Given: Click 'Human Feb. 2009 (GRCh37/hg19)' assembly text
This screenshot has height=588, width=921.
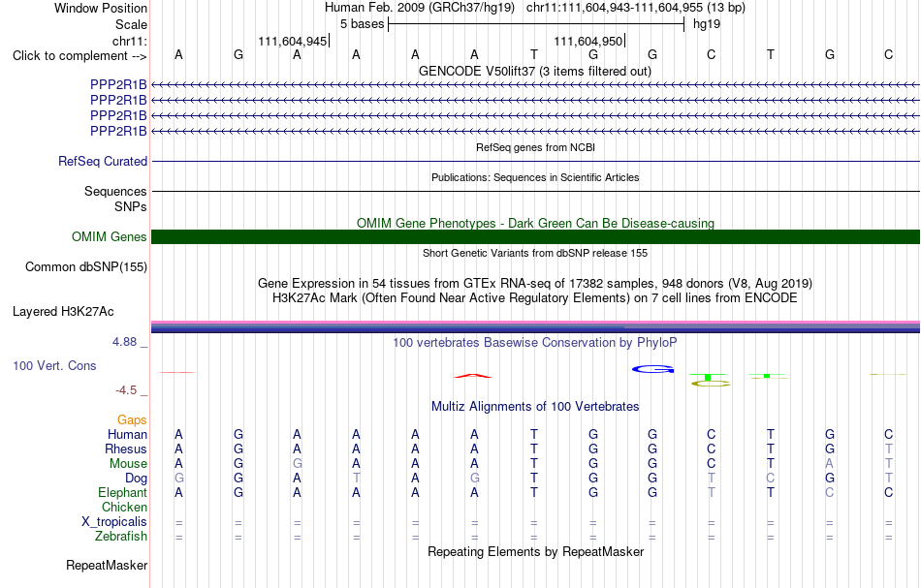Looking at the screenshot, I should [x=420, y=8].
